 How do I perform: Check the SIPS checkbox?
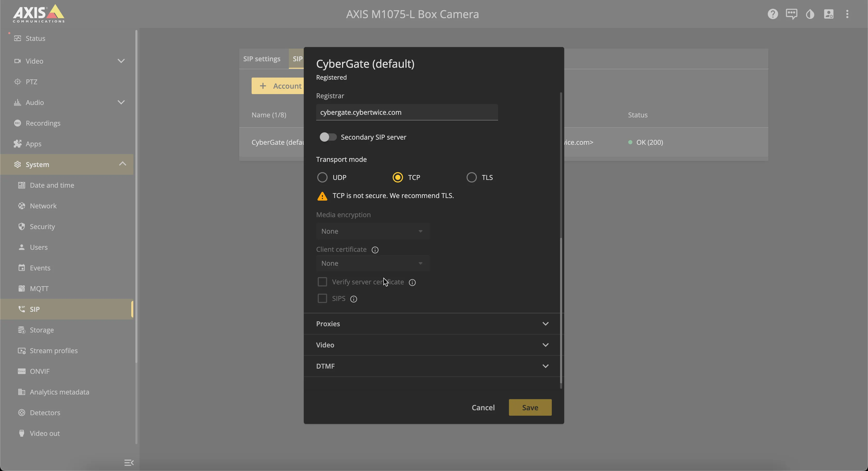[322, 298]
